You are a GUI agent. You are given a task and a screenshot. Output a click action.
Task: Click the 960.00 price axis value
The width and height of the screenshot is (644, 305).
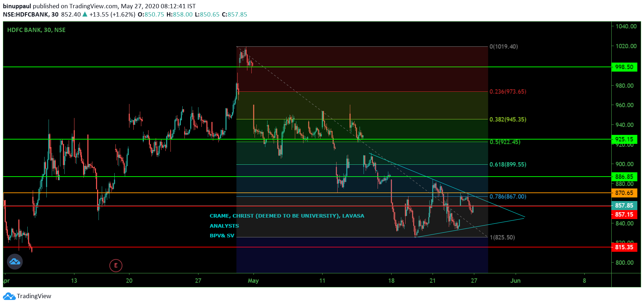tap(625, 105)
